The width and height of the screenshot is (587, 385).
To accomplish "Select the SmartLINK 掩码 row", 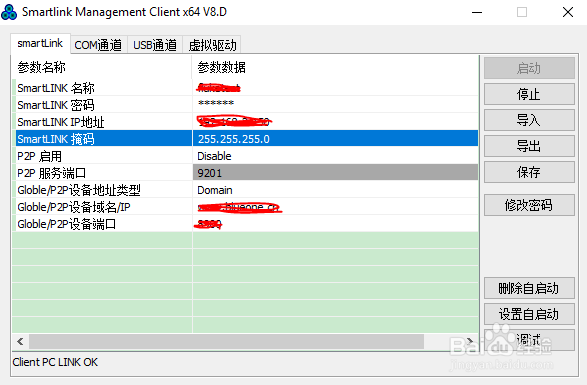I will pyautogui.click(x=245, y=139).
